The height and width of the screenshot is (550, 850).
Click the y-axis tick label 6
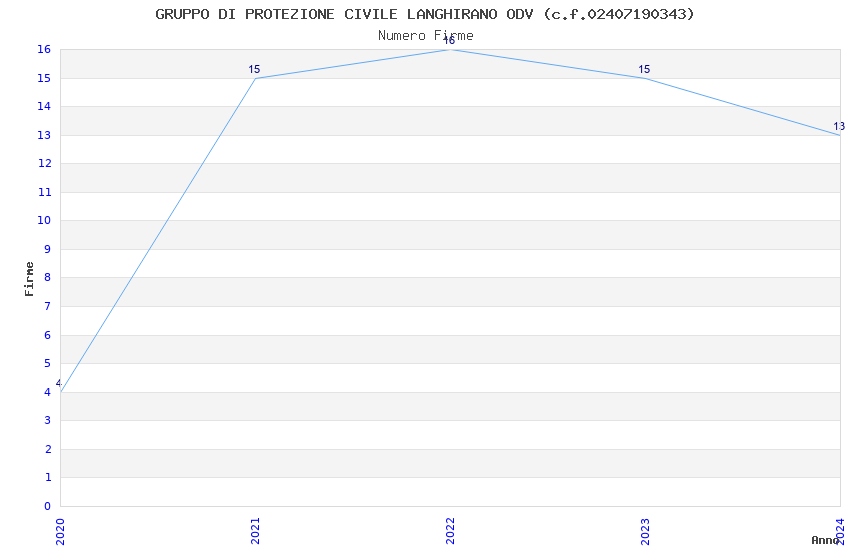point(48,335)
